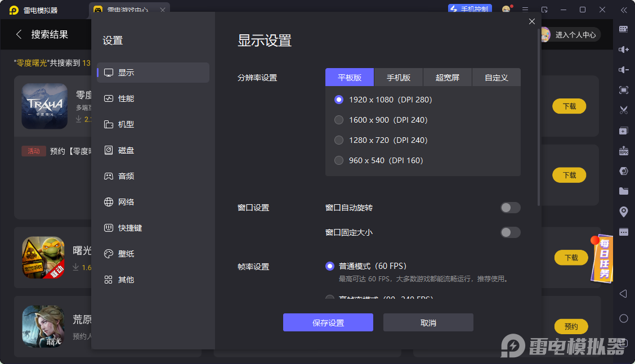The width and height of the screenshot is (635, 364).
Task: Decrease volume using sidebar volume-down icon
Action: (624, 70)
